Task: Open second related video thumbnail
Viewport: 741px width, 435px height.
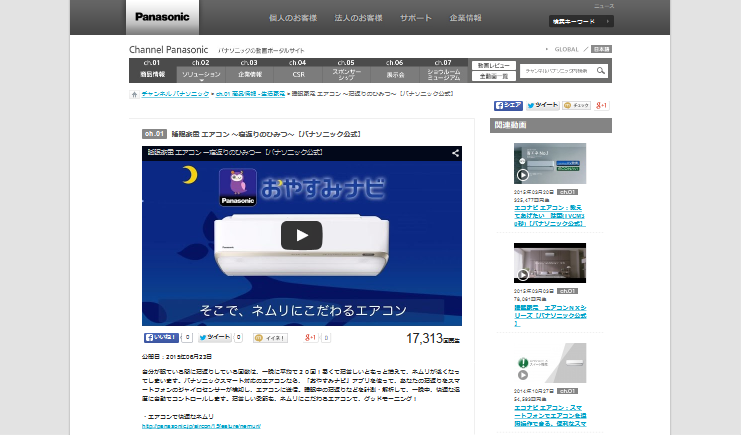Action: [550, 263]
